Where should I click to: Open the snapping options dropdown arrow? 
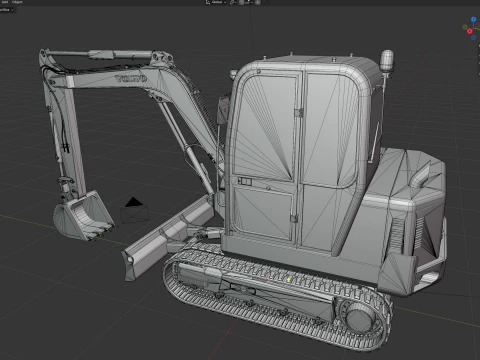pos(249,2)
